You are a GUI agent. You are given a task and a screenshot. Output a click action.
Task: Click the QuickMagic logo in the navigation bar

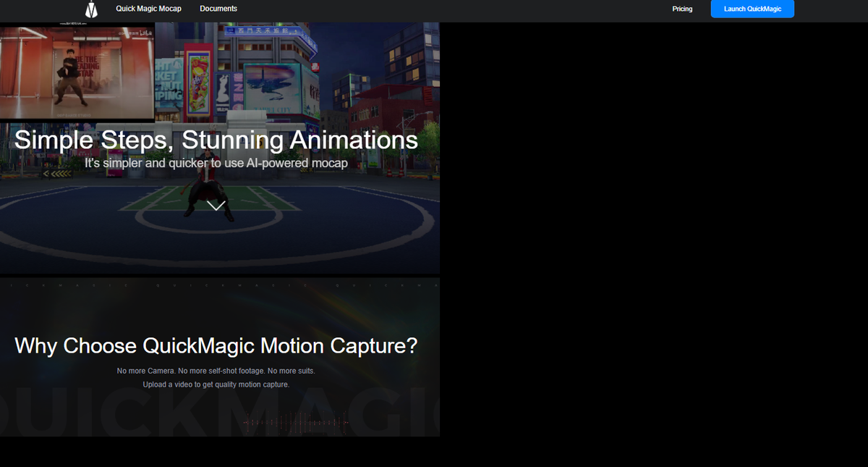[91, 9]
